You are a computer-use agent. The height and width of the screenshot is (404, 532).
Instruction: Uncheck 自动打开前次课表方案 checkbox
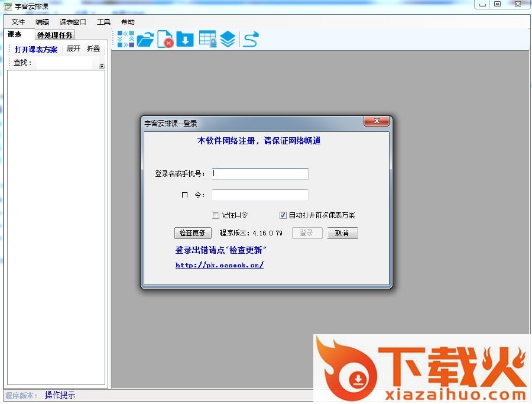coord(283,215)
